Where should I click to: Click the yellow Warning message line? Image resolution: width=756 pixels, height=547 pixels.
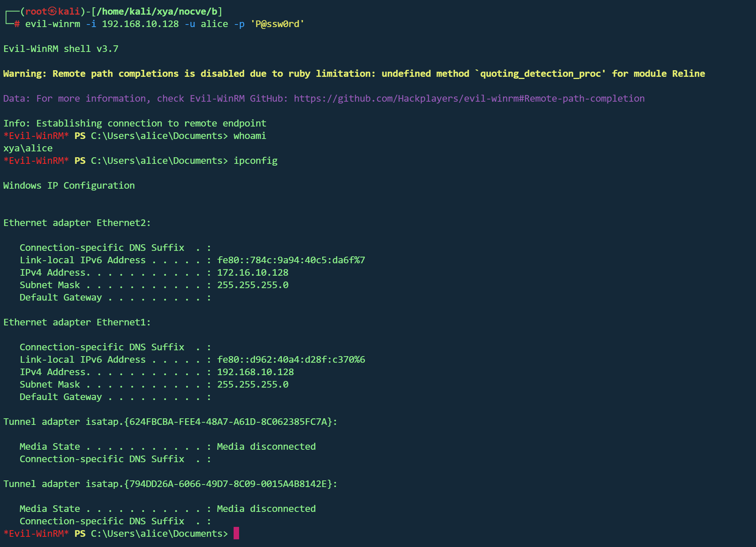click(354, 73)
